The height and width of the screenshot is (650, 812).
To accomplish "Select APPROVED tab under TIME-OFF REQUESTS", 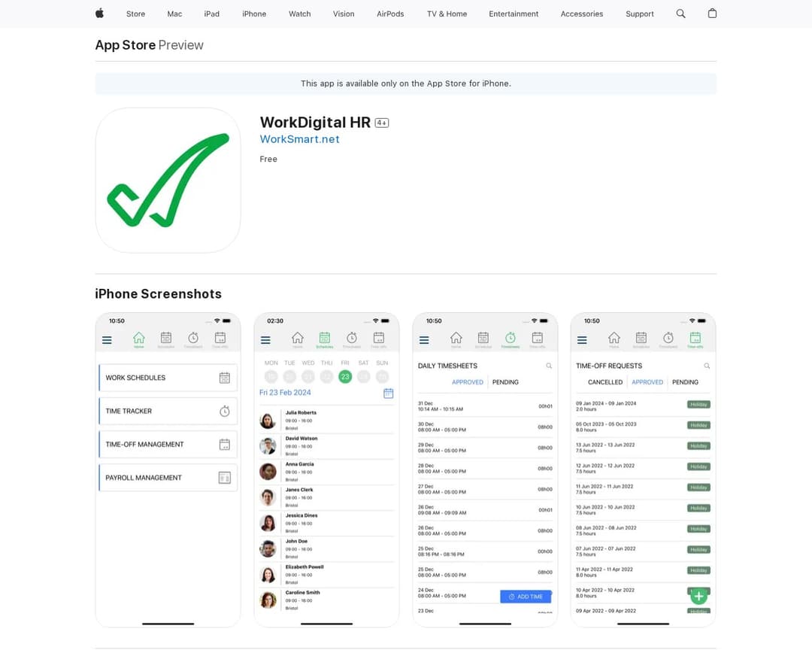I will click(x=647, y=382).
